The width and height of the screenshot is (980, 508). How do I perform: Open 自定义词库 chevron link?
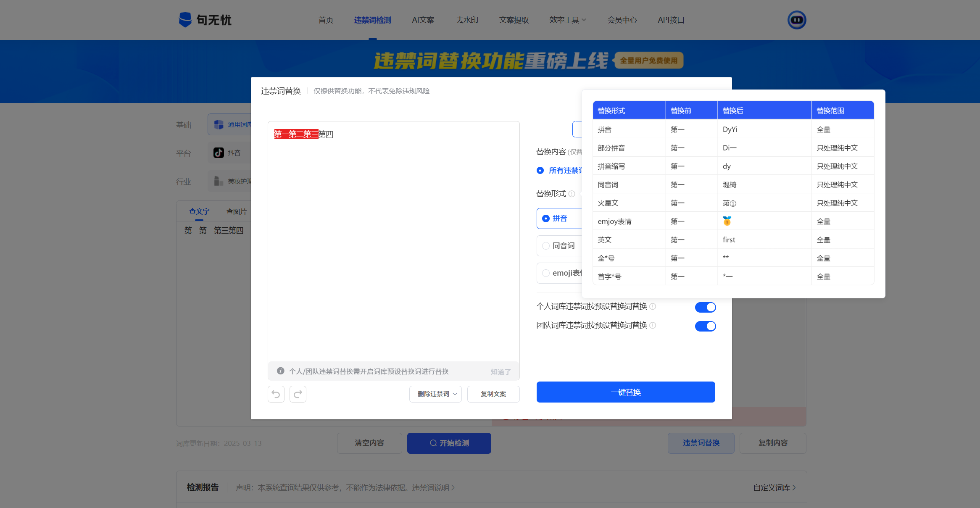coord(774,487)
